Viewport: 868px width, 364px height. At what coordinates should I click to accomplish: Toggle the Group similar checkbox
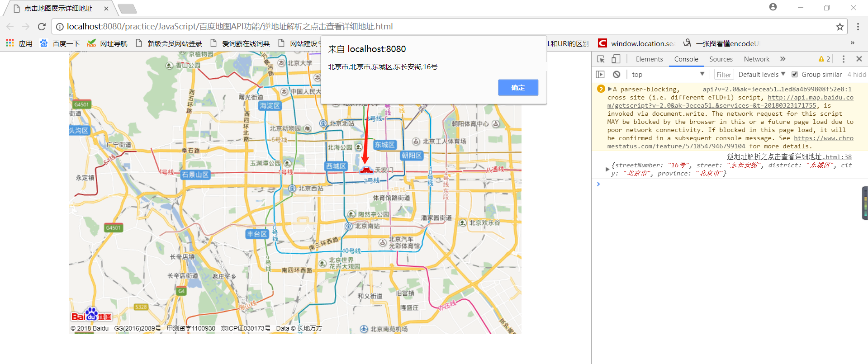795,75
